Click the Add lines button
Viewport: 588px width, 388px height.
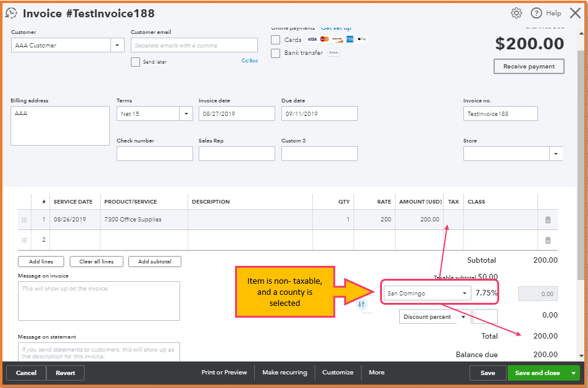tap(41, 262)
